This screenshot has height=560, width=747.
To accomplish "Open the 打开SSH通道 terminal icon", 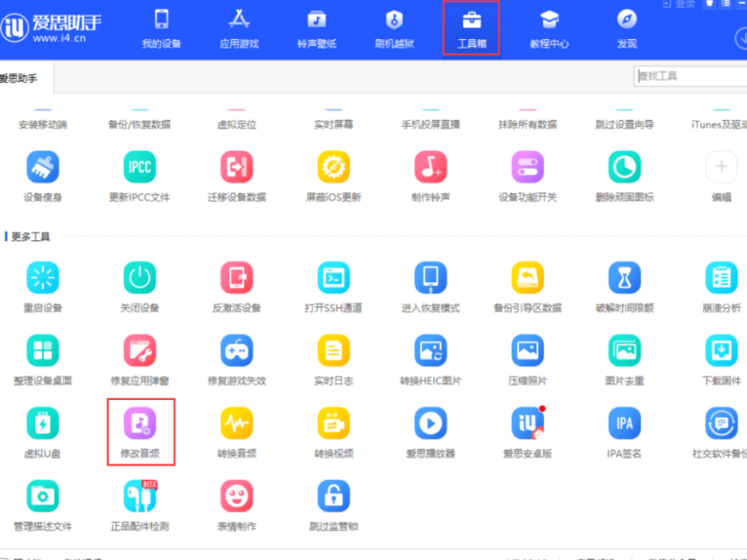I will 334,278.
